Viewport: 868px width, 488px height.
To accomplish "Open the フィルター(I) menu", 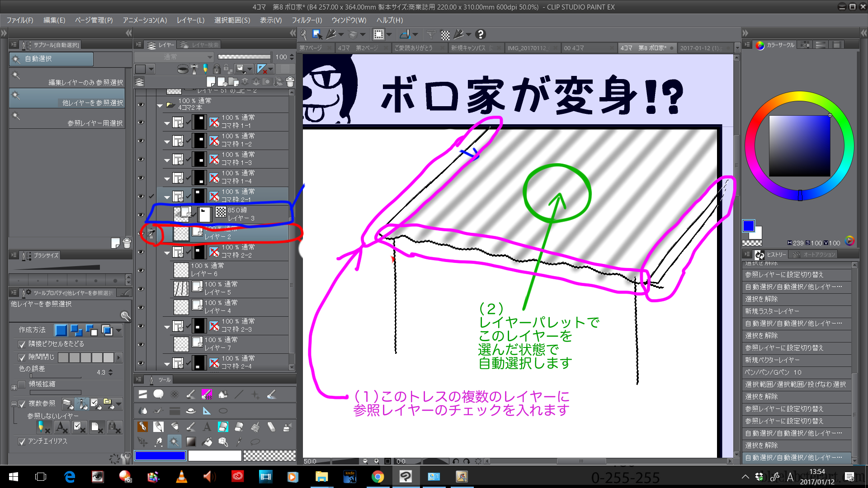I will (307, 20).
